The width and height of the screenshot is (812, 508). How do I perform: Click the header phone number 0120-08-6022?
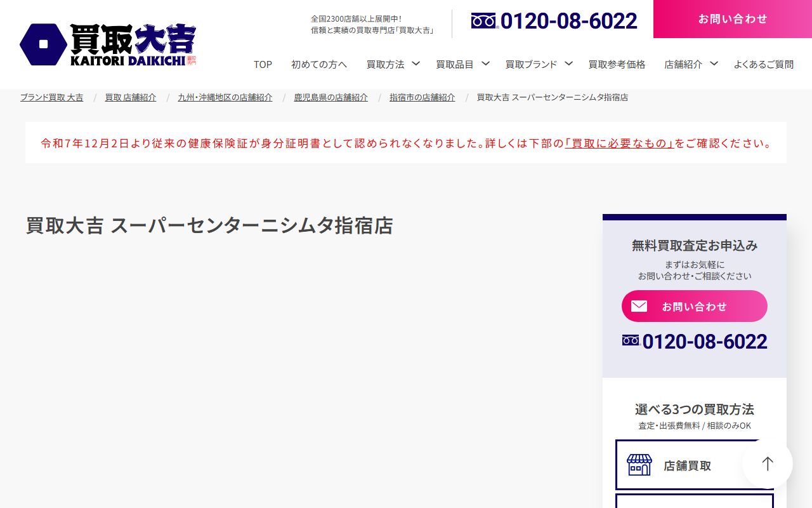569,21
